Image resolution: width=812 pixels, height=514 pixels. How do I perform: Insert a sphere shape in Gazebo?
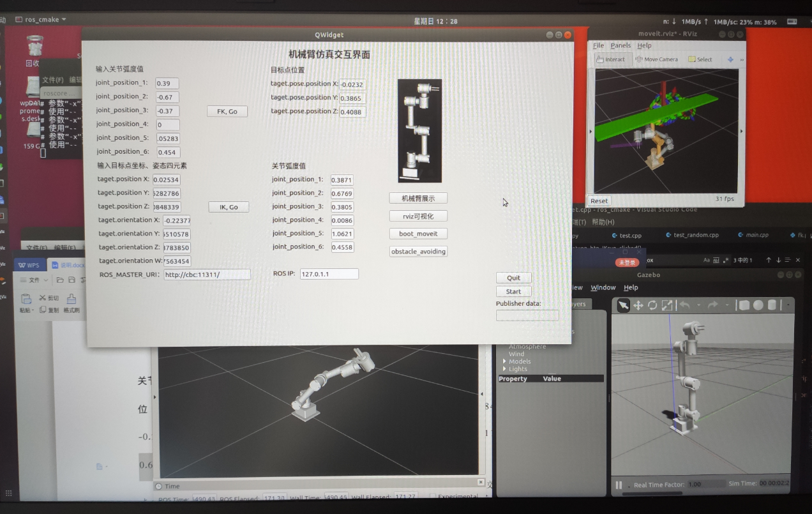(x=758, y=305)
